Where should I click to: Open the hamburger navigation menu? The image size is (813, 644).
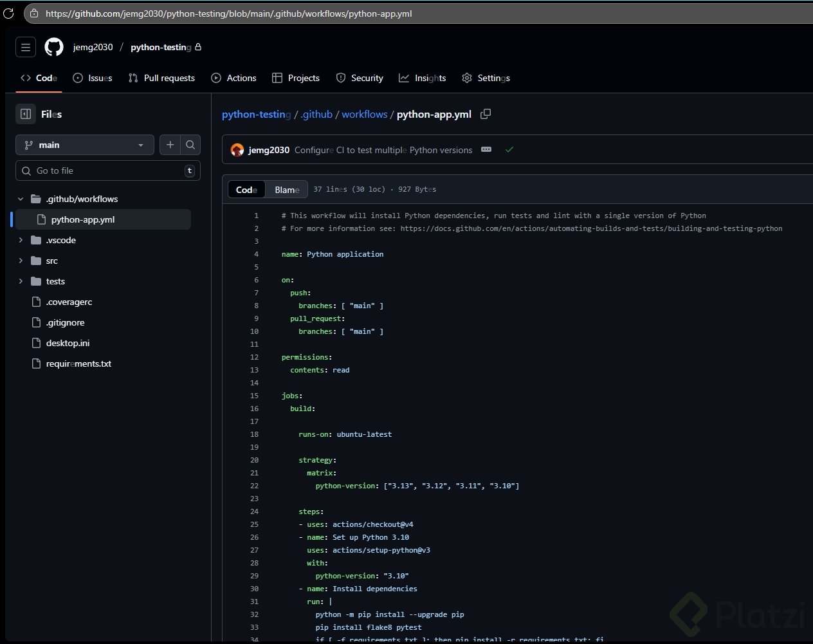click(26, 47)
